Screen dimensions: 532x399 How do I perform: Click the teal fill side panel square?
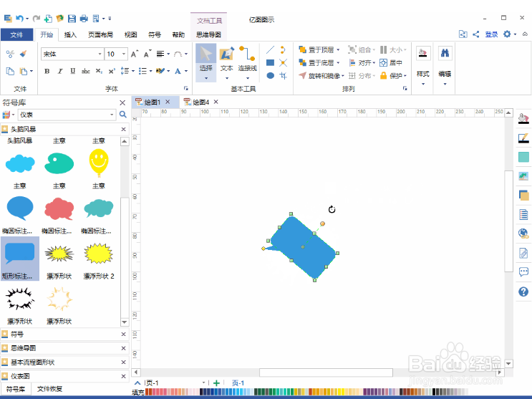pyautogui.click(x=523, y=157)
